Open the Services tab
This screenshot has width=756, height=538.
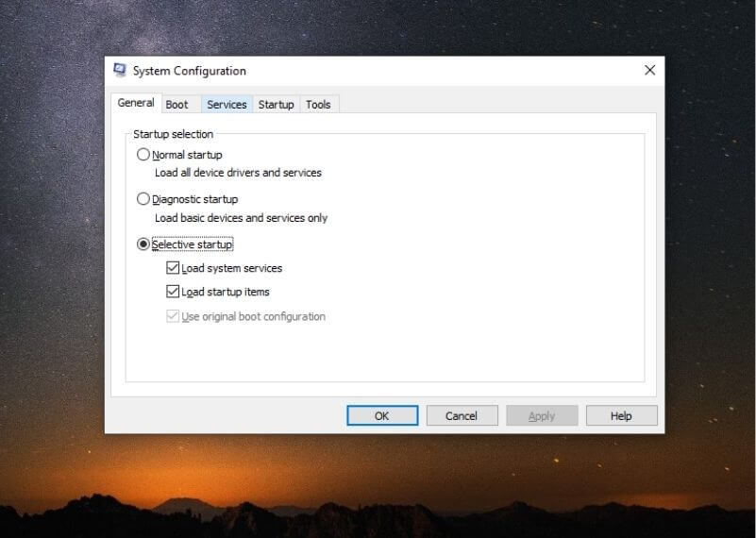pyautogui.click(x=227, y=105)
